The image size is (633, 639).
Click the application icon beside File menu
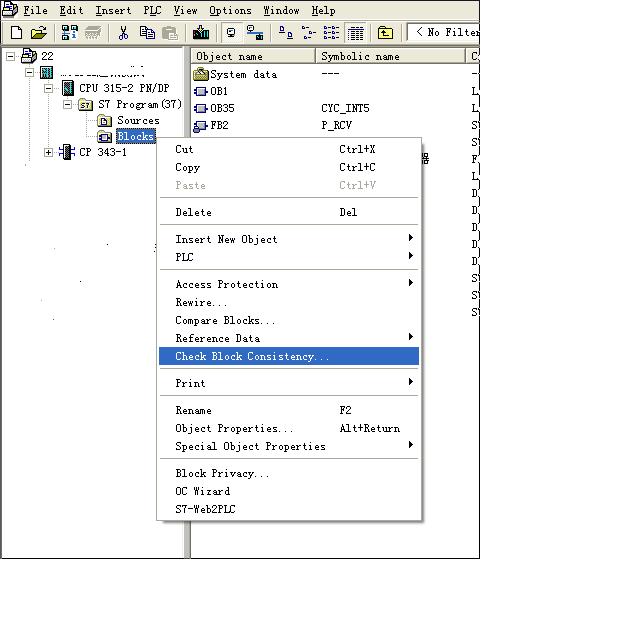pos(9,9)
